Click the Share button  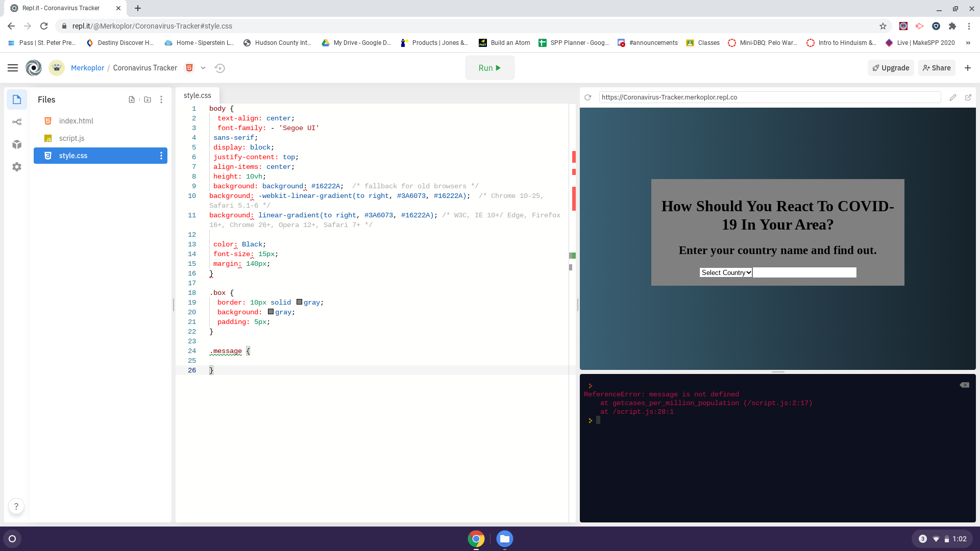(x=937, y=68)
